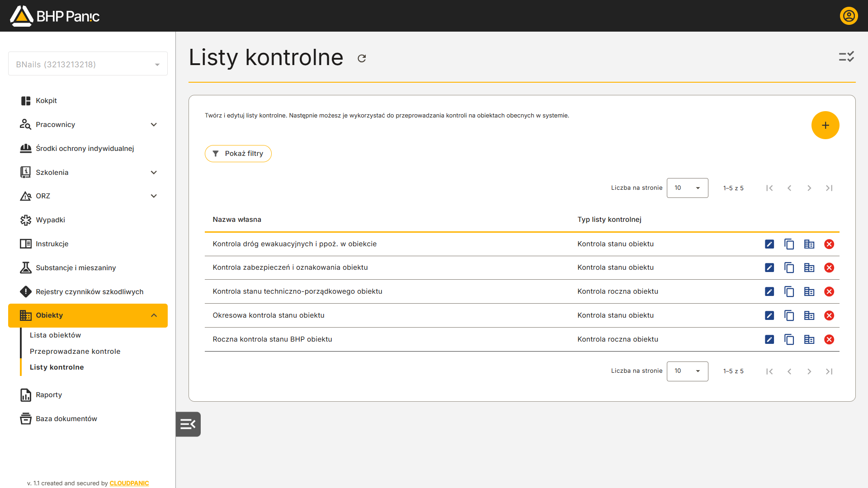Go to last page in bottom paginator
This screenshot has width=868, height=488.
829,371
